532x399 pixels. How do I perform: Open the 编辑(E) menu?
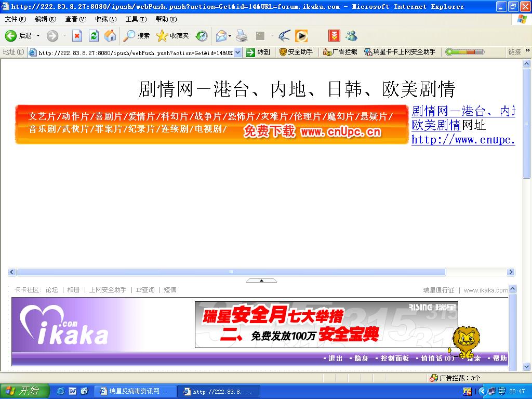(x=46, y=19)
